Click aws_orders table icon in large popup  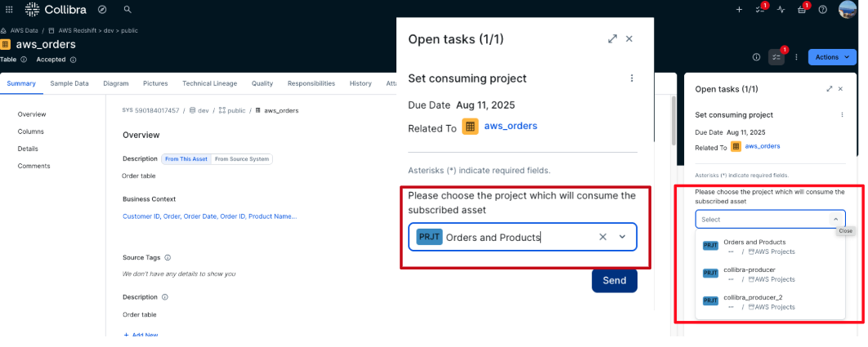[x=470, y=127]
